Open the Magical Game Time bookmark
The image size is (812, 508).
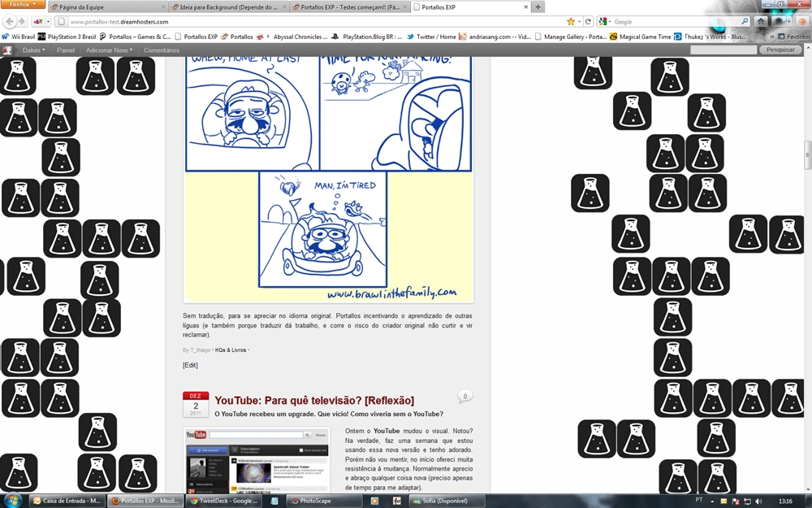pyautogui.click(x=640, y=37)
